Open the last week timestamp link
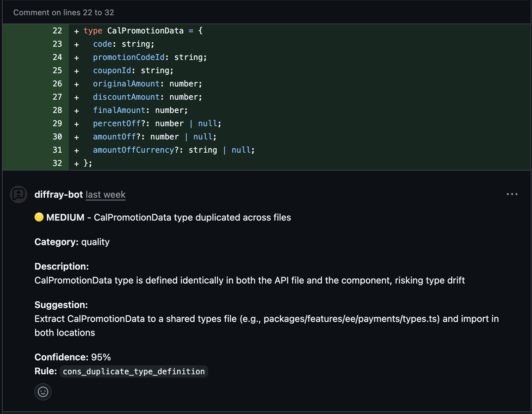This screenshot has width=532, height=414. pos(105,194)
